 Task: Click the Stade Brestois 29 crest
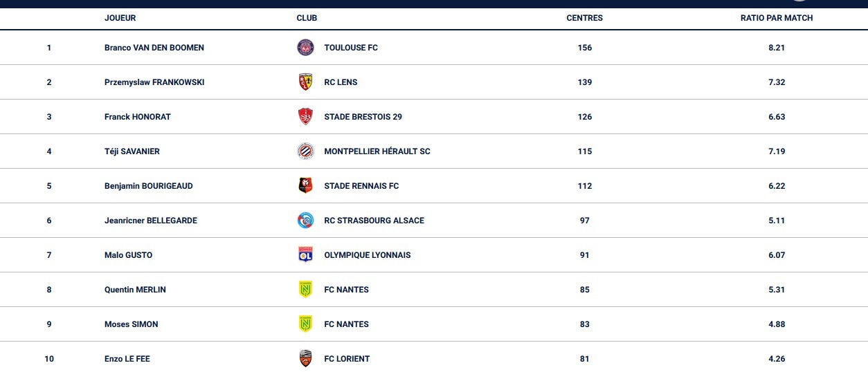click(x=305, y=117)
